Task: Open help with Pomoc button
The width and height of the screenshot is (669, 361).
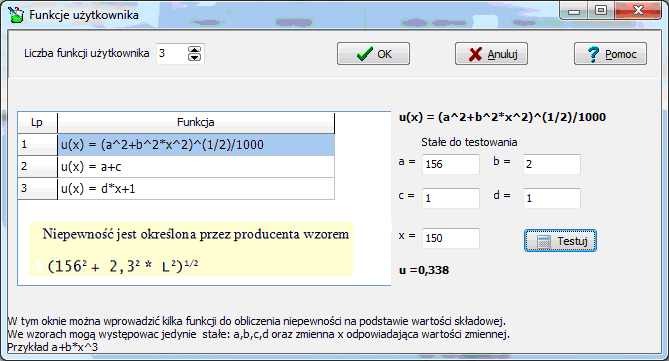Action: (x=610, y=54)
